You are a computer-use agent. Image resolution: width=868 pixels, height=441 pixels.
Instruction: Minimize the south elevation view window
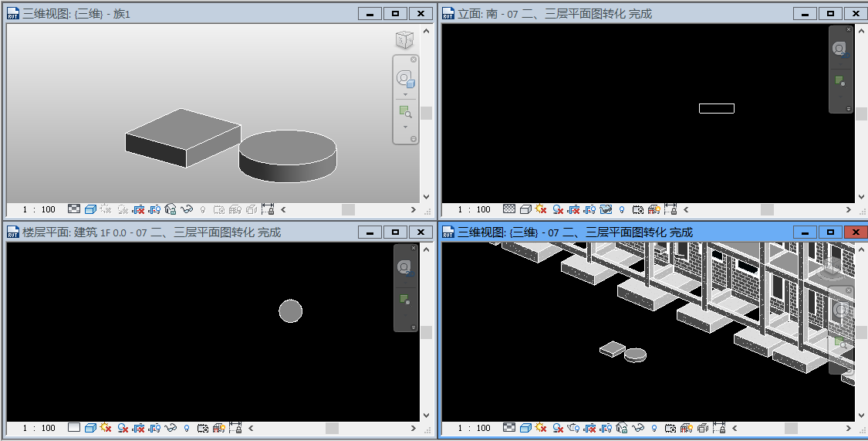(805, 13)
